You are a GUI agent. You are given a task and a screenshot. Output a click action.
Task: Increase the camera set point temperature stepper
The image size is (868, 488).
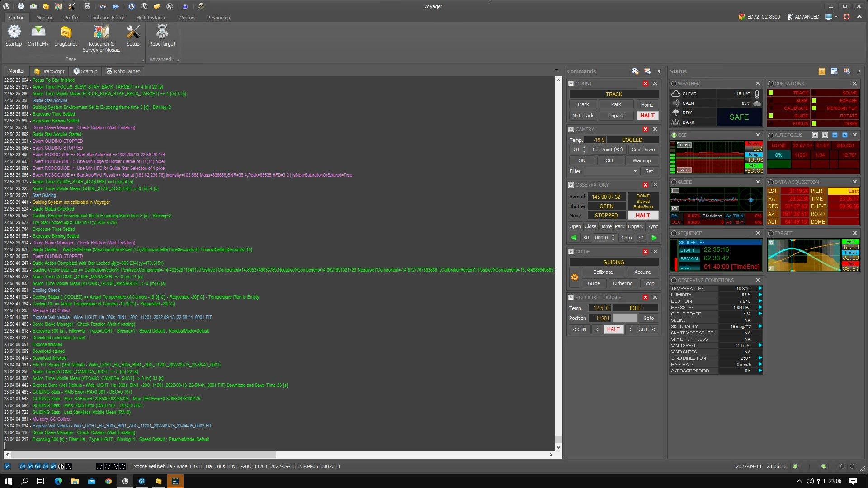584,147
